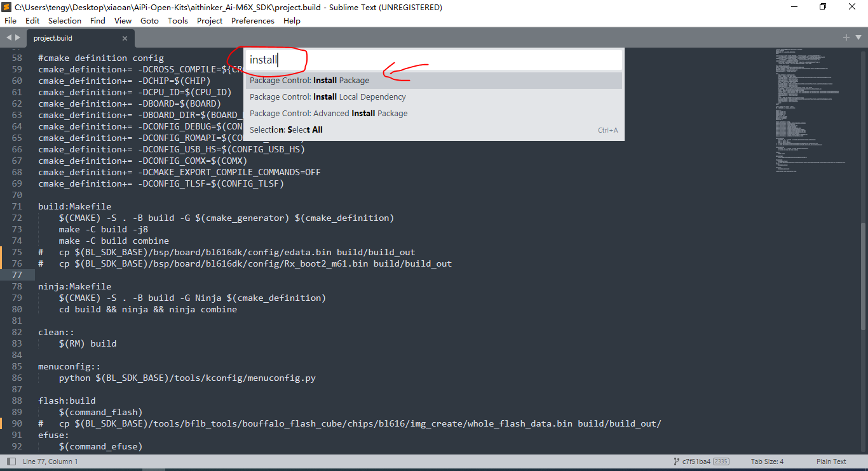Viewport: 868px width, 471px height.
Task: Click the "ninja:Makefile" line
Action: 75,286
